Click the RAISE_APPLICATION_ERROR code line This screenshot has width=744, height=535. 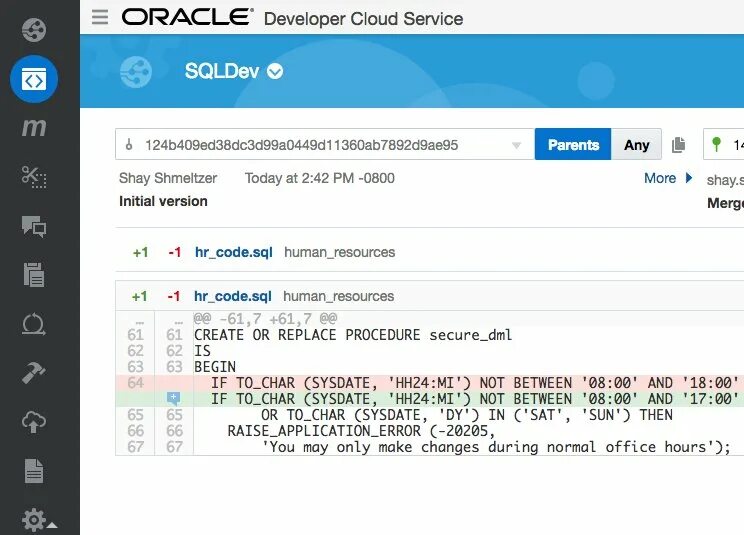(361, 431)
